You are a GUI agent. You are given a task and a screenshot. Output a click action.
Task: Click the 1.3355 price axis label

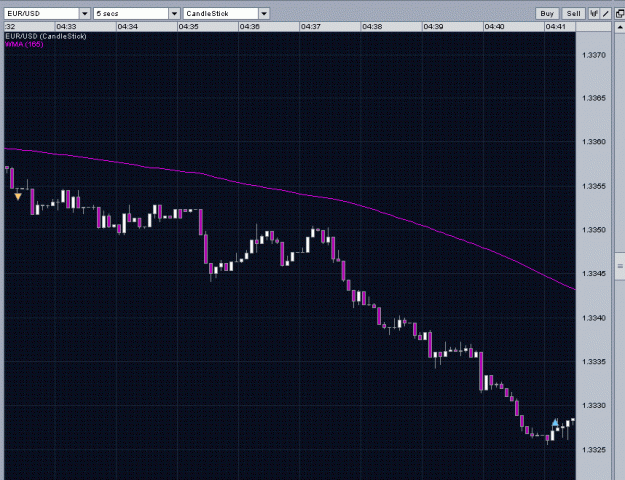594,186
